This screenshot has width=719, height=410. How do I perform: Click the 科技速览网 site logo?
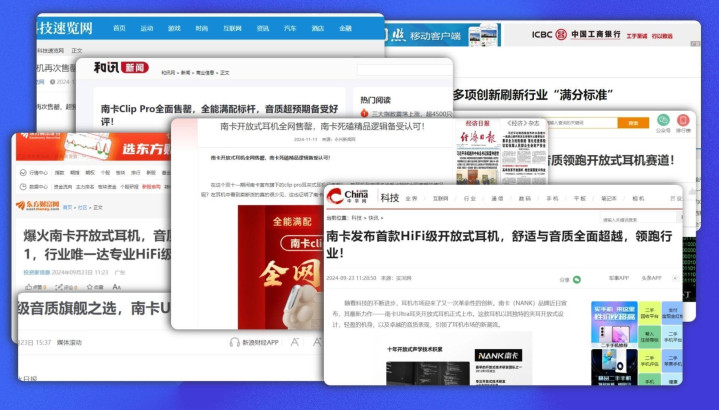click(x=65, y=28)
